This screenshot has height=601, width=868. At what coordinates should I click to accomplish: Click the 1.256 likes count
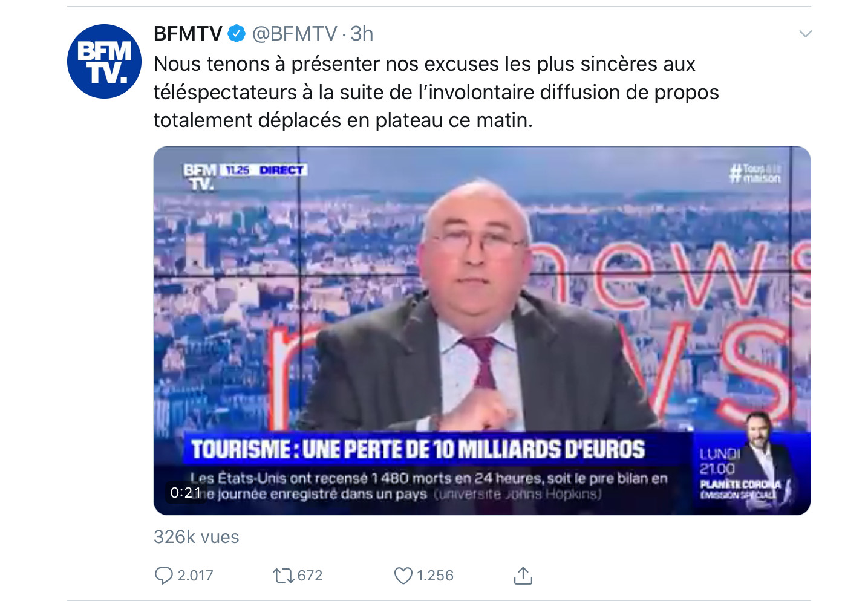[x=435, y=576]
